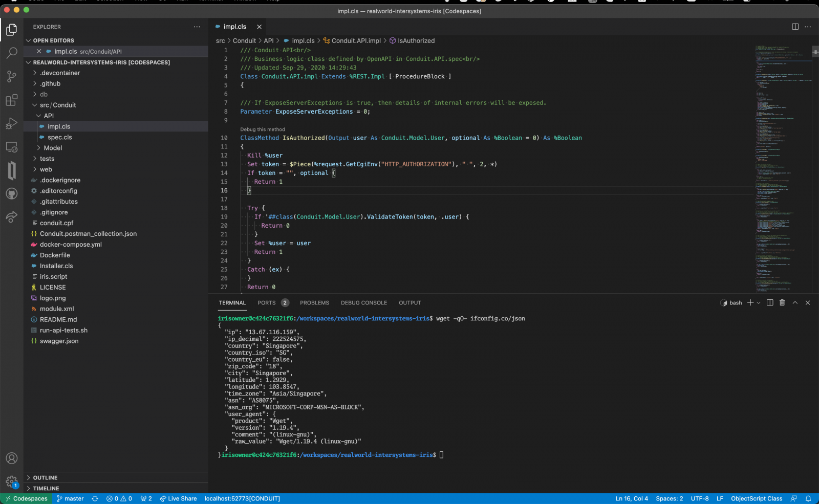Open the Extensions view icon
This screenshot has width=819, height=504.
click(x=11, y=100)
